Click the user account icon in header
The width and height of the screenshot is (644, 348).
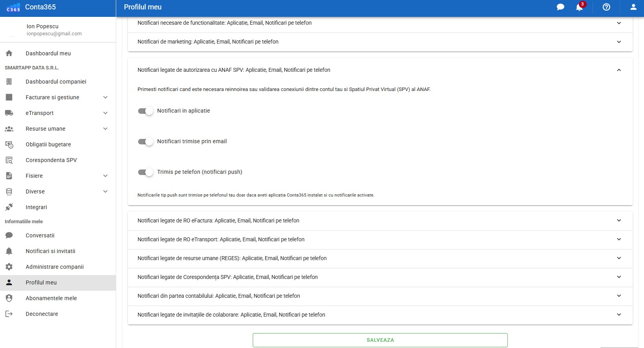coord(633,7)
